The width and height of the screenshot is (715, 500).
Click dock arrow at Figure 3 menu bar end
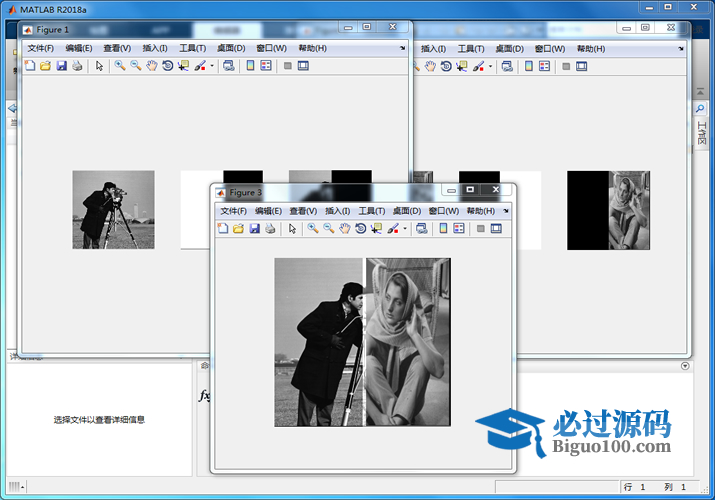coord(507,211)
